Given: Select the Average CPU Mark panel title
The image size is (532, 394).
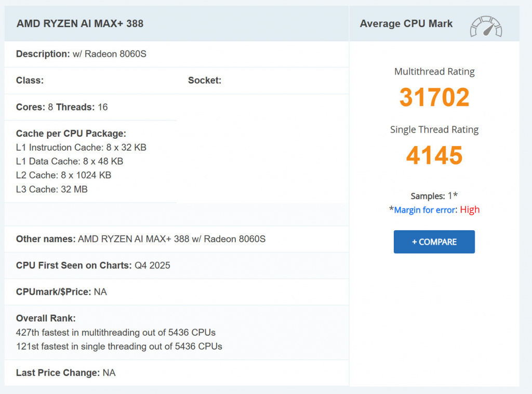Looking at the screenshot, I should tap(405, 23).
